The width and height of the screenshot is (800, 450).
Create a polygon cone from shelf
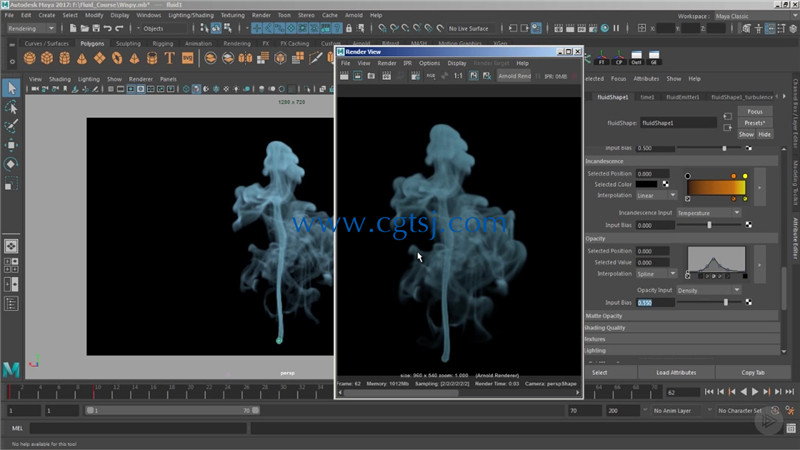coord(82,58)
